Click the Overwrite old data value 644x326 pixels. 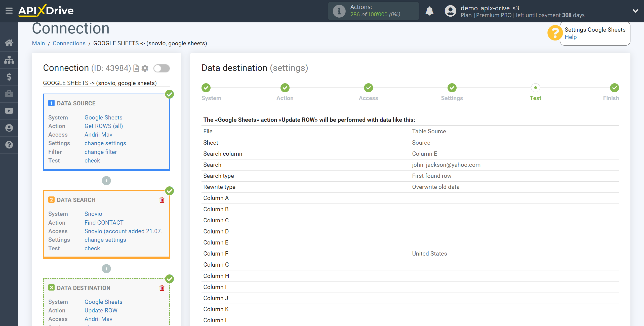coord(436,187)
